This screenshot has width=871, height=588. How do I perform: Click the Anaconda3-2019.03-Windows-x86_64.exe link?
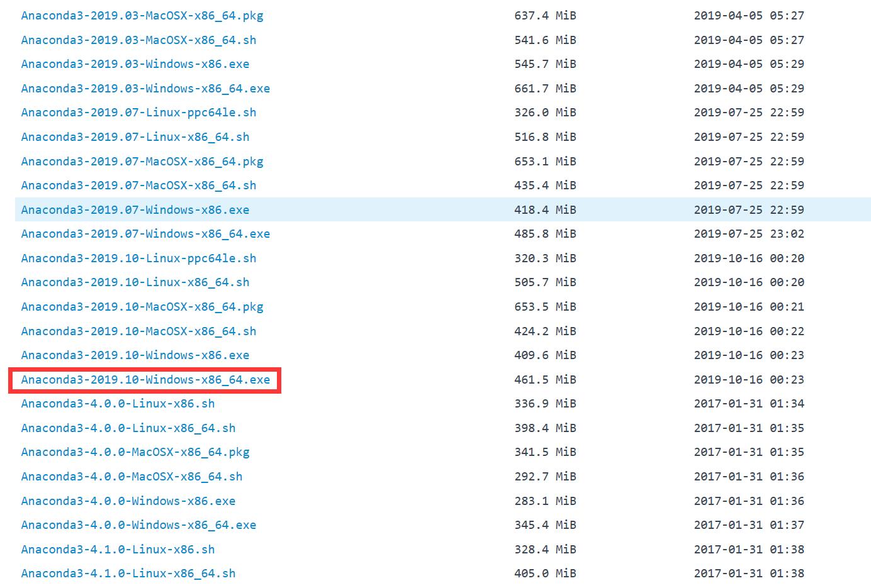click(x=145, y=88)
